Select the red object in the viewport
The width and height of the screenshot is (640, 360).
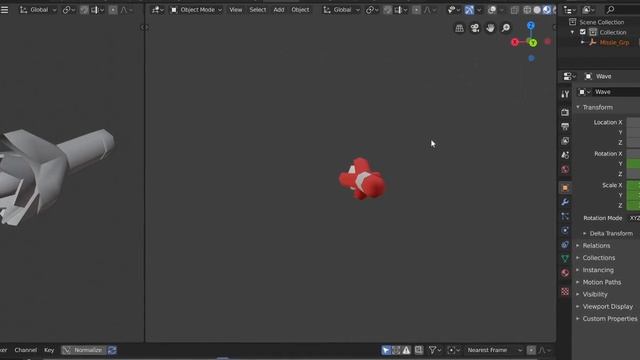(362, 180)
